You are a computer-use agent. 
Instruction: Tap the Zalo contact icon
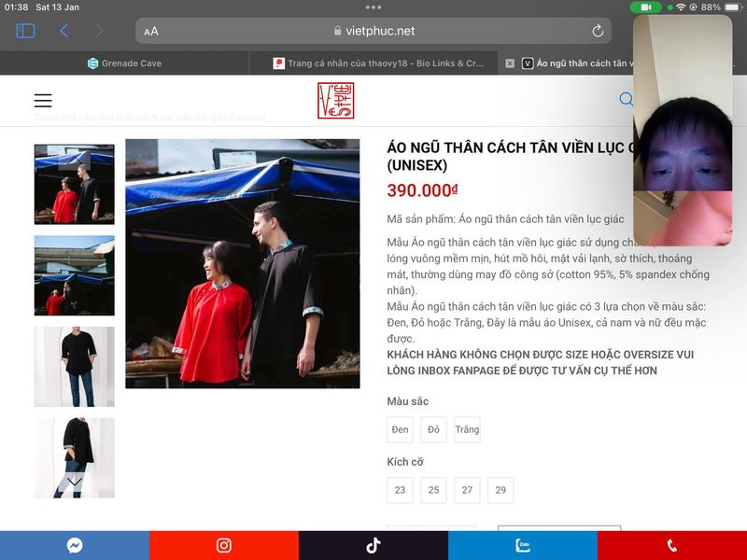(523, 546)
